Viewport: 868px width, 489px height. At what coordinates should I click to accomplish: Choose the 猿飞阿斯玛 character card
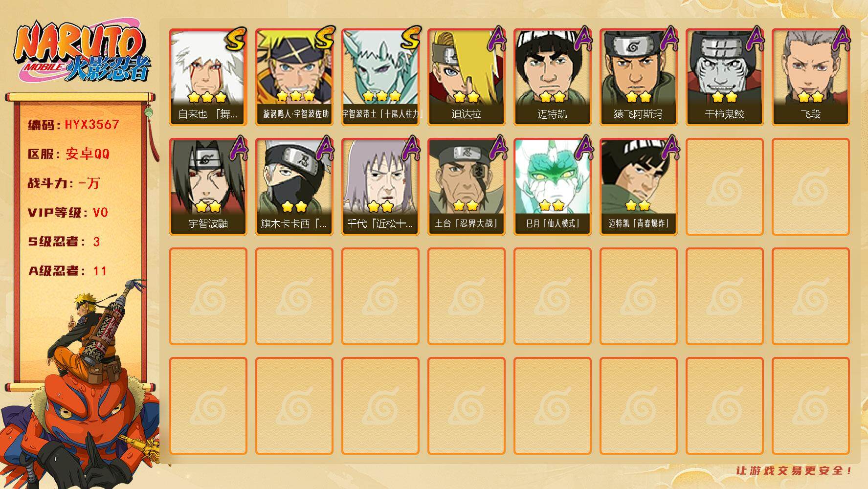pyautogui.click(x=639, y=77)
